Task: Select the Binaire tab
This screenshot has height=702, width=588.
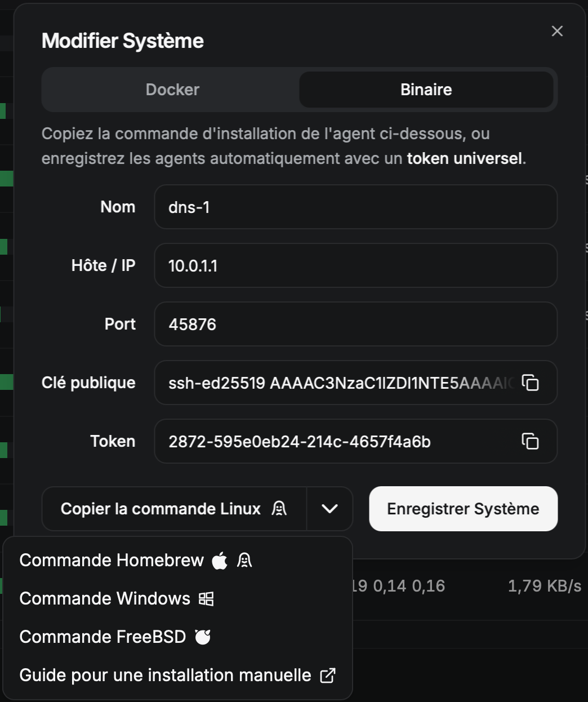Action: point(426,90)
